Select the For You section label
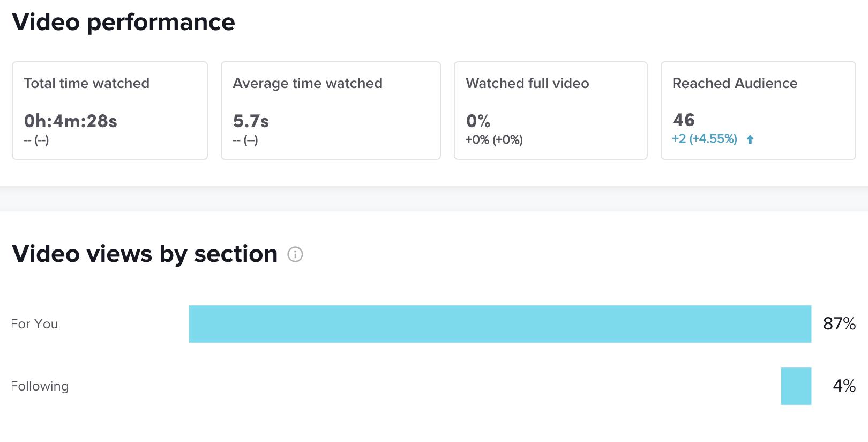 click(x=34, y=324)
